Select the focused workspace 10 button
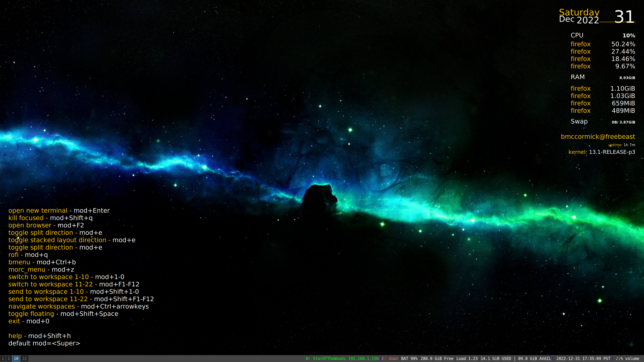The image size is (644, 362). coord(16,358)
